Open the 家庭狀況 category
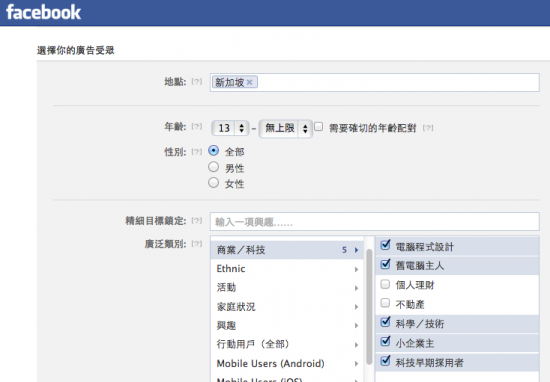This screenshot has width=550, height=382. 287,307
